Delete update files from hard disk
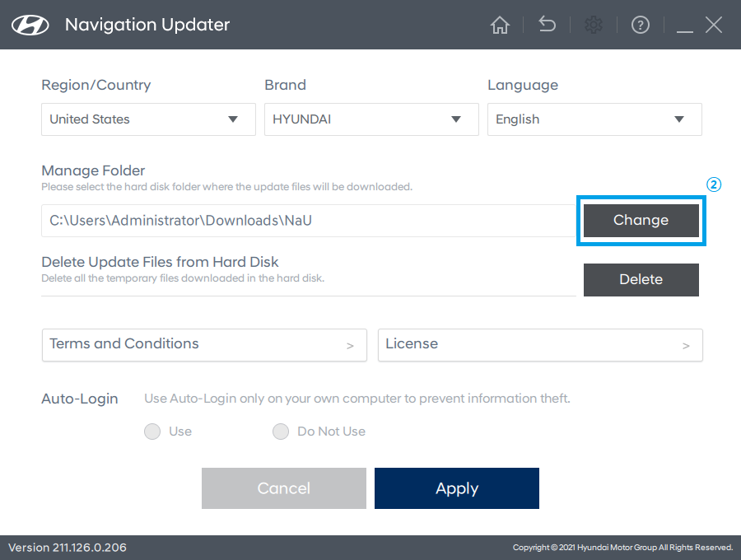This screenshot has width=741, height=560. 641,279
